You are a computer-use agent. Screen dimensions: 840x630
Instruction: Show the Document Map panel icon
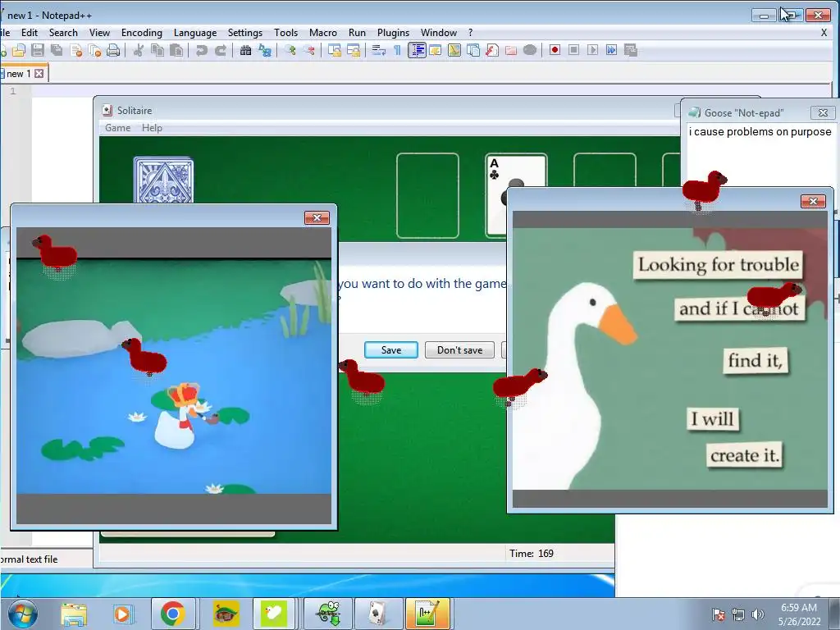454,50
